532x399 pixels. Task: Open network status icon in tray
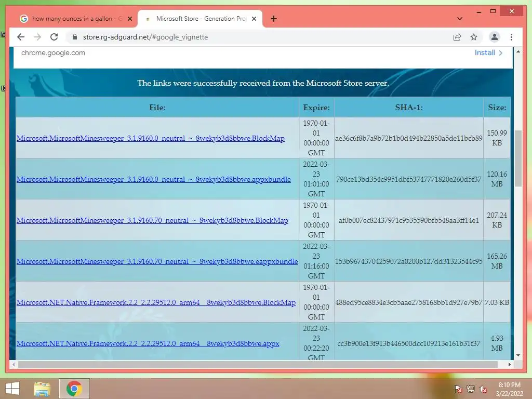(x=471, y=389)
